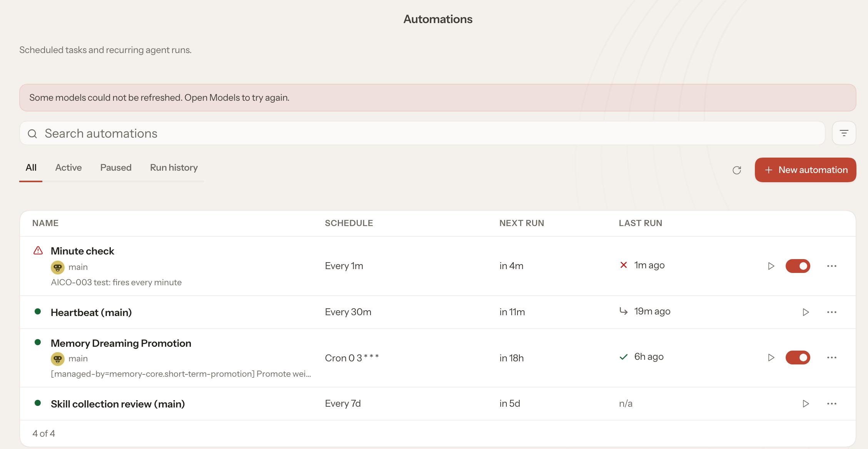Click the refresh automations icon
This screenshot has height=449, width=868.
(x=737, y=170)
